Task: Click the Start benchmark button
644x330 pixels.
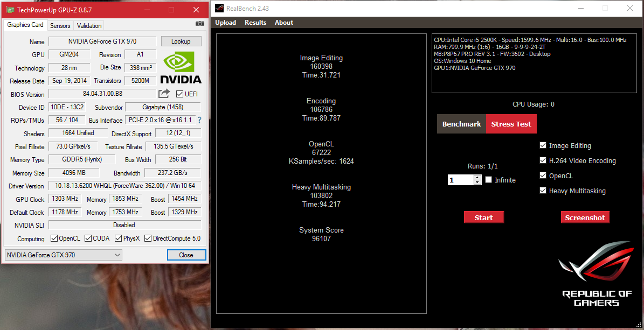Action: (x=483, y=217)
